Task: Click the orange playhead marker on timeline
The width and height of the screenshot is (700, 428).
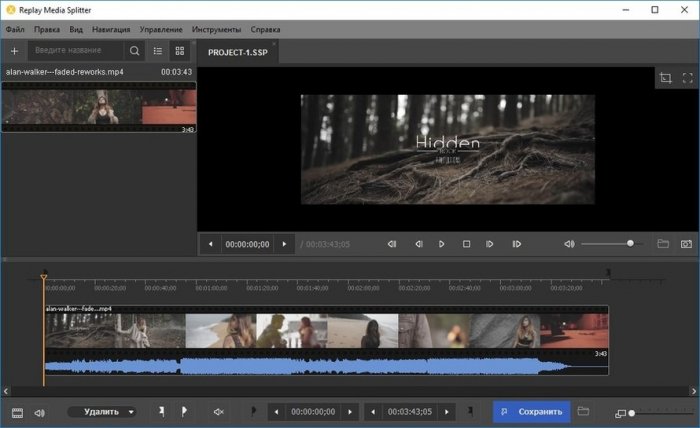Action: coord(43,277)
